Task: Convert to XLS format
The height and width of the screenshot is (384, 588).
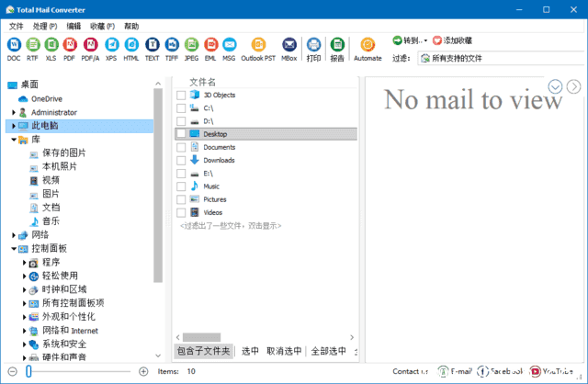Action: point(51,49)
